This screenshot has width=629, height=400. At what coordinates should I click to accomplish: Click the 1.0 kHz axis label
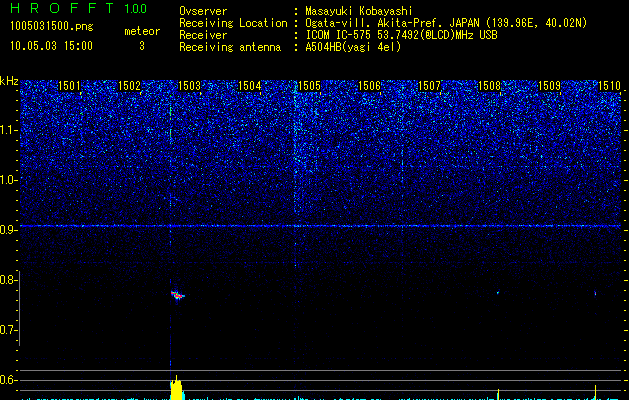pyautogui.click(x=8, y=180)
